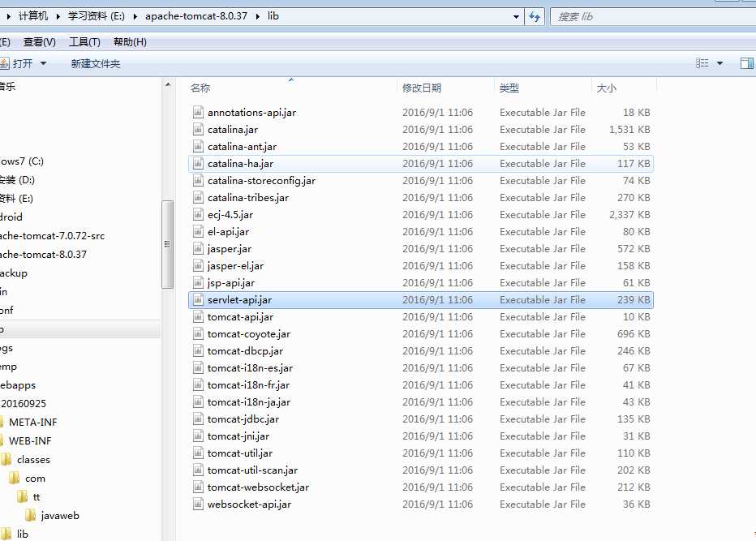The width and height of the screenshot is (756, 541).
Task: Select the META-INF folder in tree
Action: [x=32, y=422]
